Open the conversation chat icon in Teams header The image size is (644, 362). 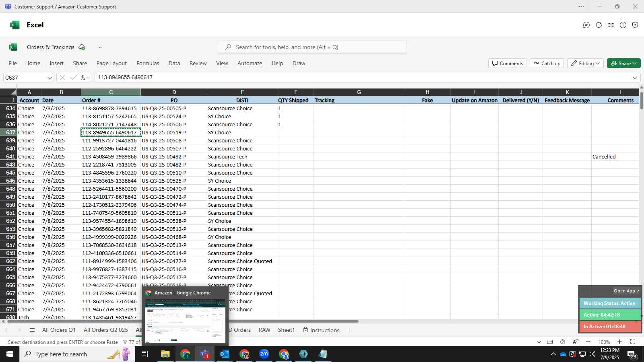tap(586, 25)
